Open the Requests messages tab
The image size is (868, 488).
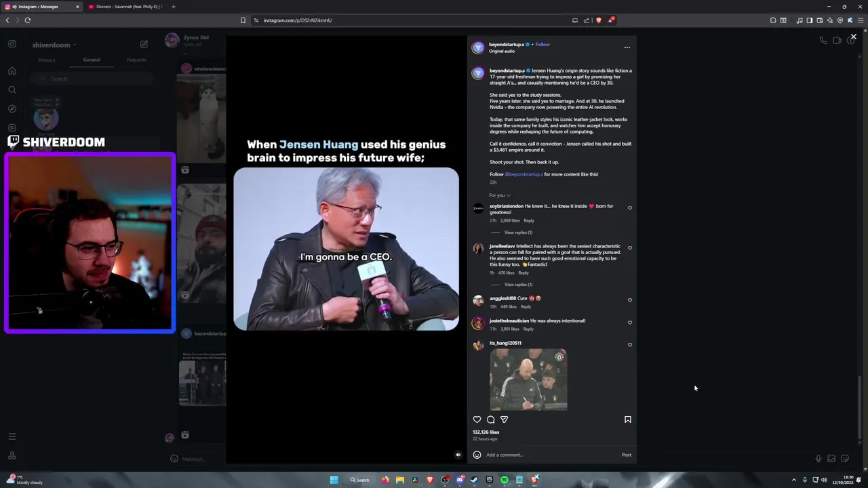[x=136, y=60]
